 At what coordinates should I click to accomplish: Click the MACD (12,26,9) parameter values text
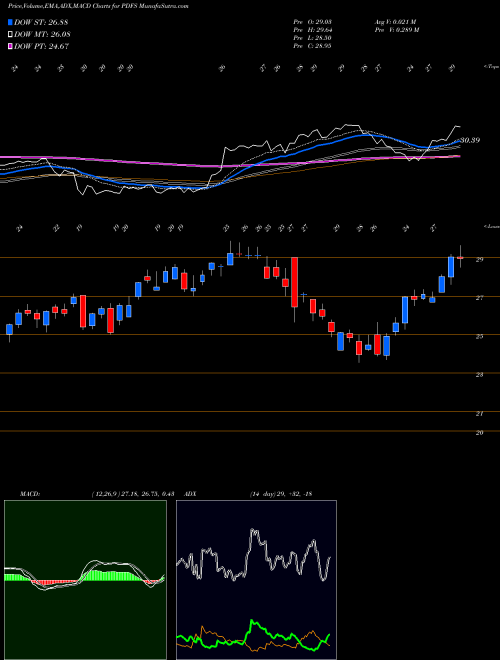pyautogui.click(x=133, y=494)
